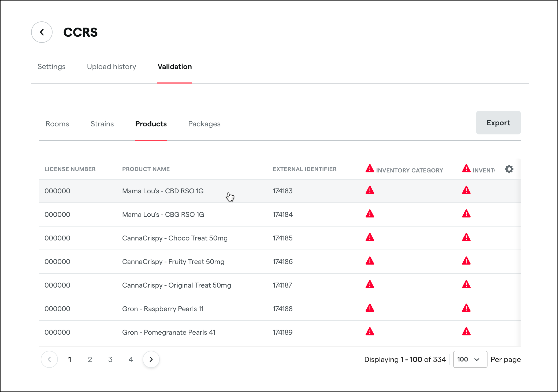Click external identifier 174187
This screenshot has width=558, height=392.
click(x=282, y=285)
